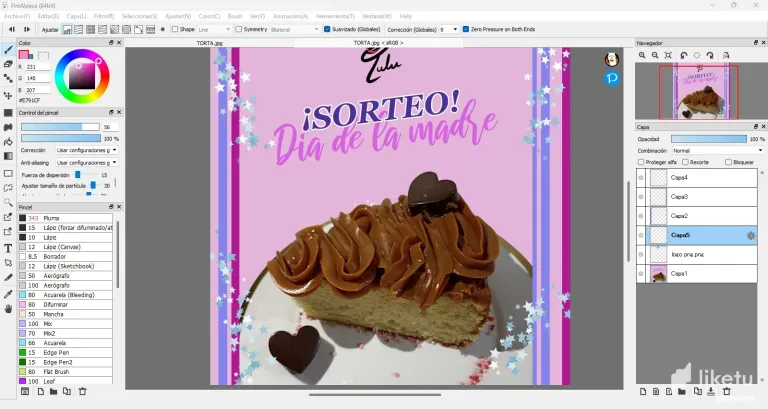
Task: Hide the Capa1 layer
Action: (641, 274)
